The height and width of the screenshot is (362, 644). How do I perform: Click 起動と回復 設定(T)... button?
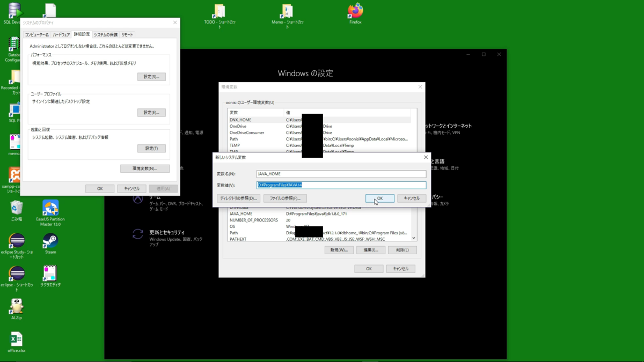pyautogui.click(x=151, y=148)
